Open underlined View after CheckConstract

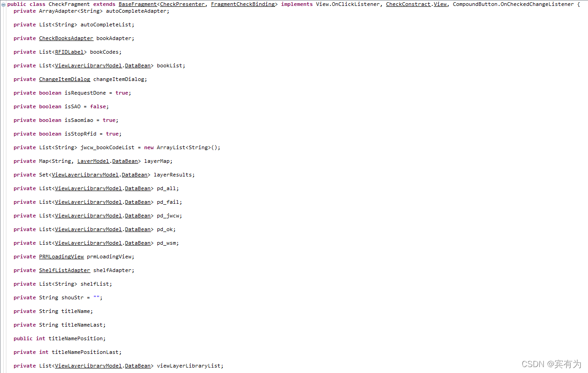click(x=440, y=4)
